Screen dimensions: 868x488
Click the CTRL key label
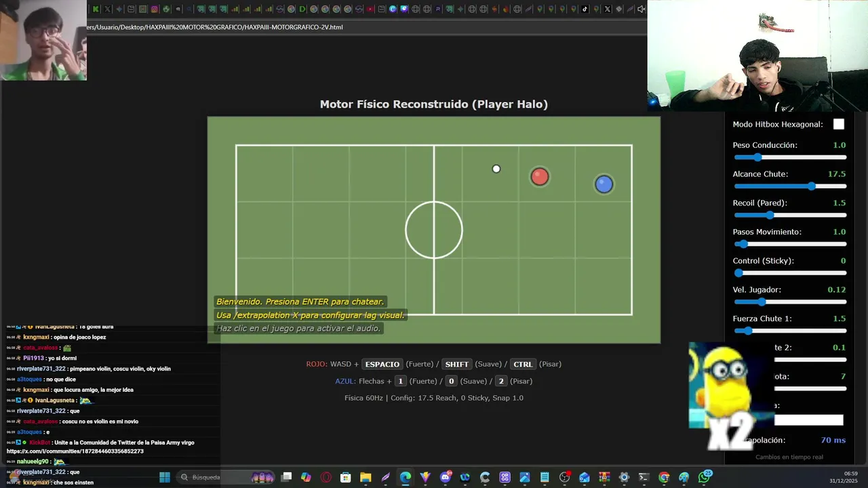[x=523, y=365]
